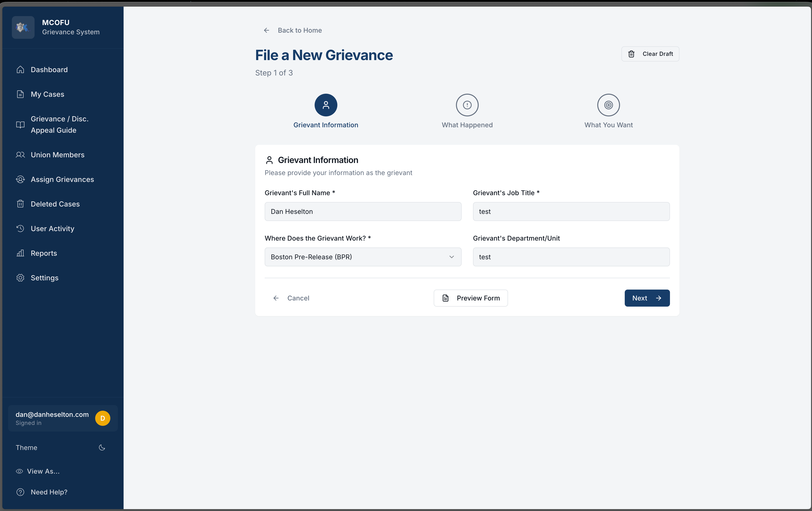Click the Grievant's Department/Unit field
This screenshot has width=812, height=511.
click(571, 257)
